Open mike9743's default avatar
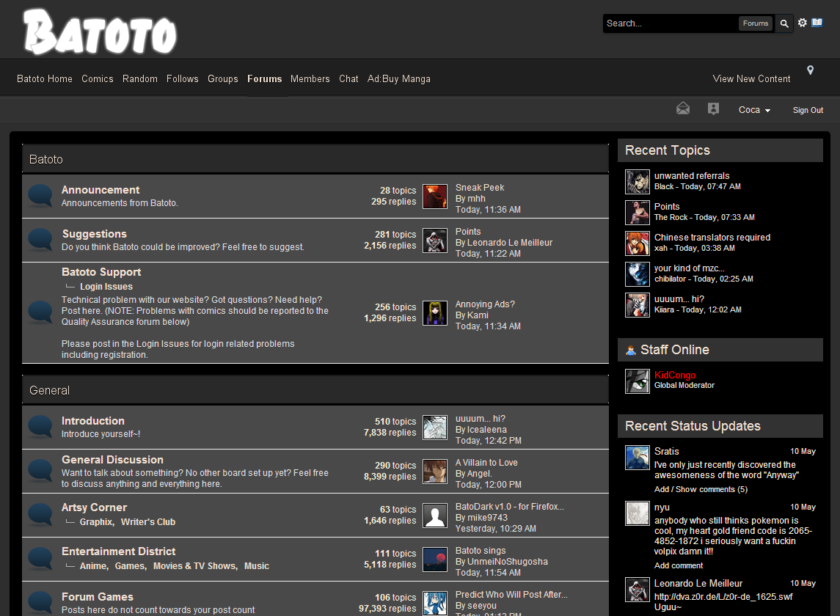Image resolution: width=840 pixels, height=616 pixels. (x=435, y=516)
